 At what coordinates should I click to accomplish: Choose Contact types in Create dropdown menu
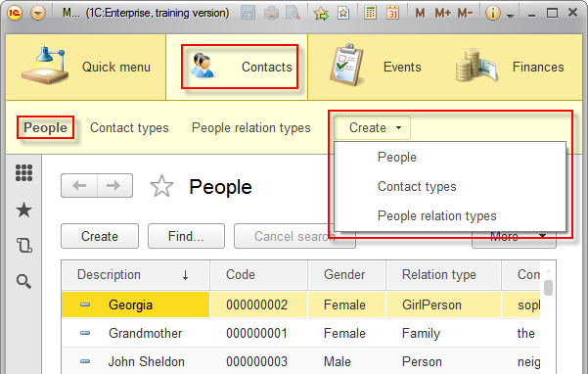click(x=417, y=186)
